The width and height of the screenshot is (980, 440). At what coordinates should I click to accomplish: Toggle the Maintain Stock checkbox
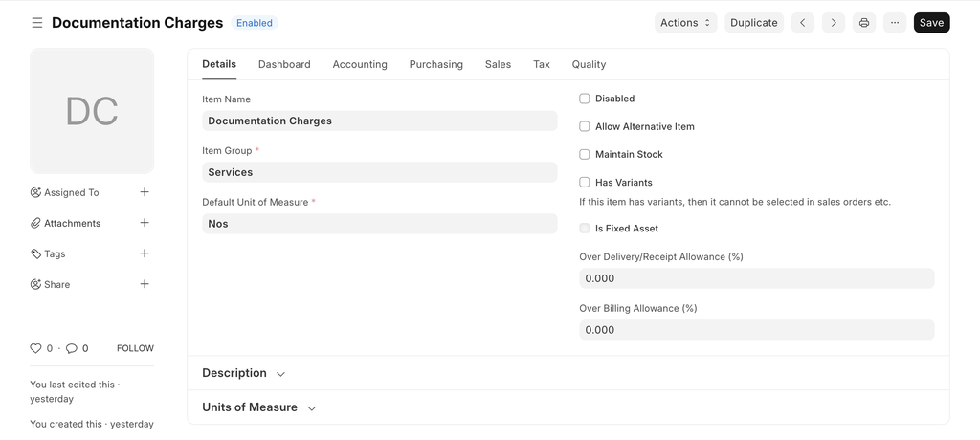tap(585, 154)
